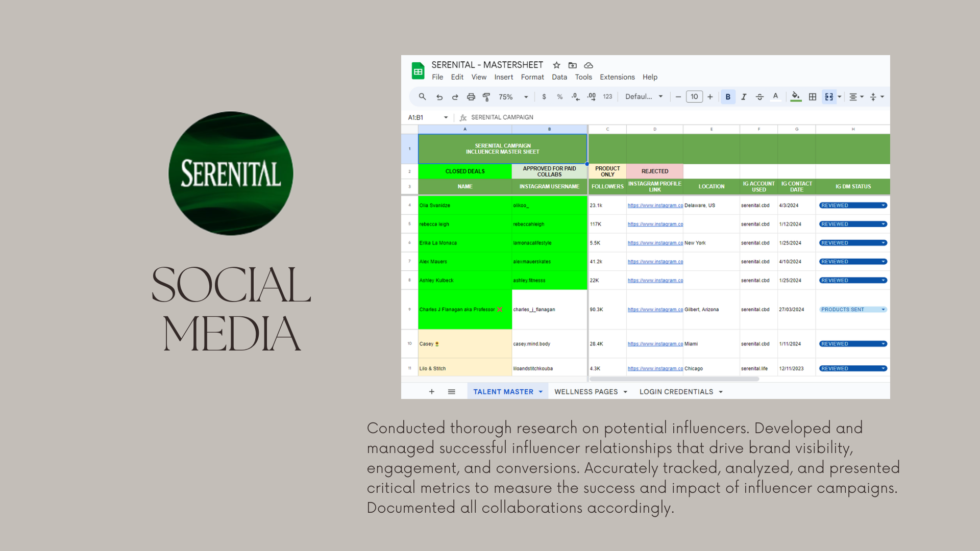Click the print icon
This screenshot has width=980, height=551.
tap(471, 97)
